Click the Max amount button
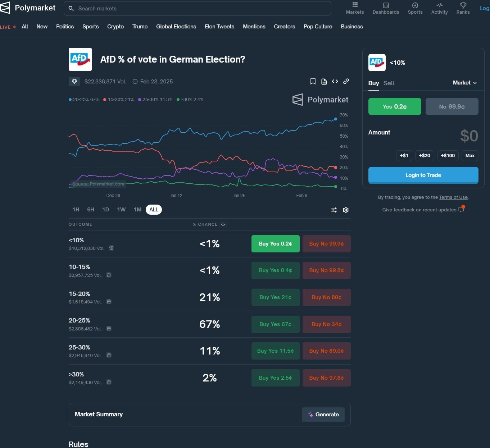Image resolution: width=490 pixels, height=448 pixels. click(470, 155)
